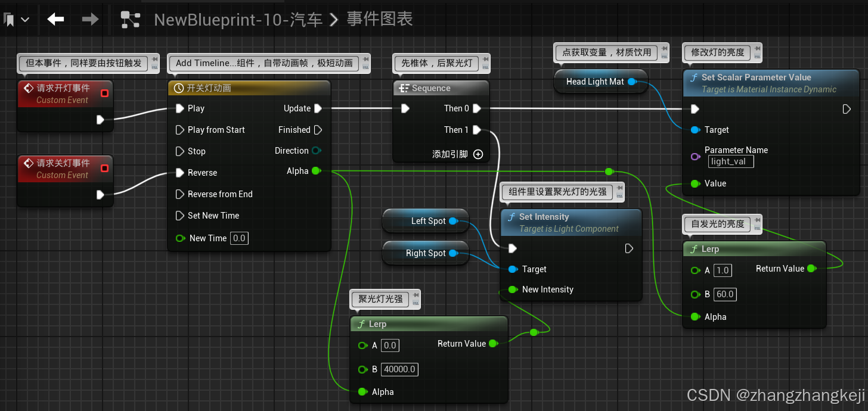Click the B value field 60.0 on Lerp

pyautogui.click(x=725, y=294)
